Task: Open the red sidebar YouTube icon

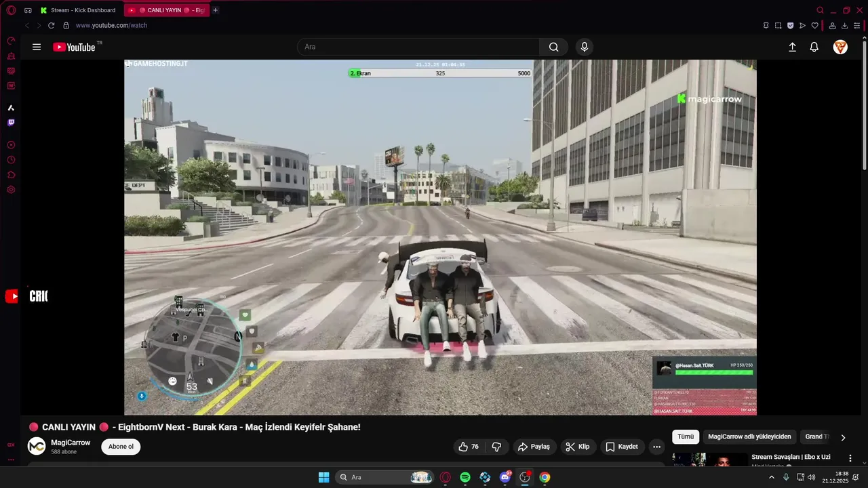Action: (12, 296)
